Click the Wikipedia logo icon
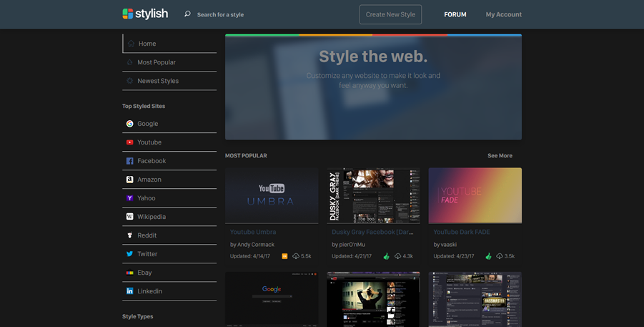Screen dimensions: 644x327 (130, 216)
